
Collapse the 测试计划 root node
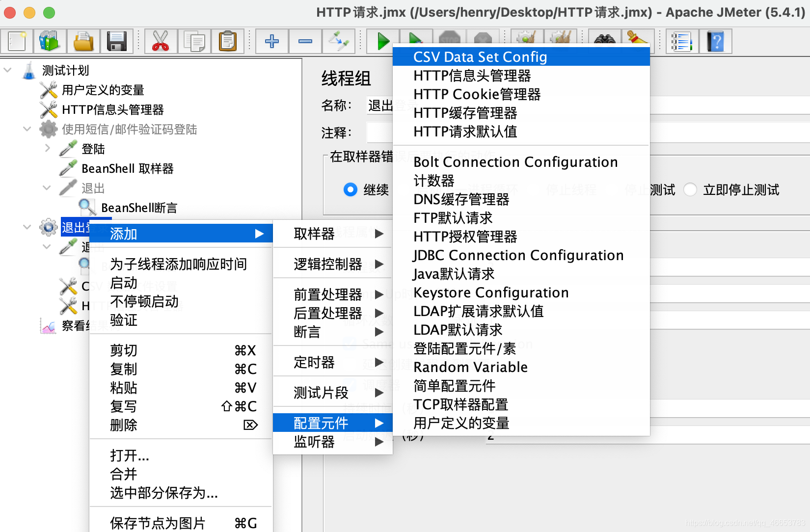pyautogui.click(x=8, y=71)
